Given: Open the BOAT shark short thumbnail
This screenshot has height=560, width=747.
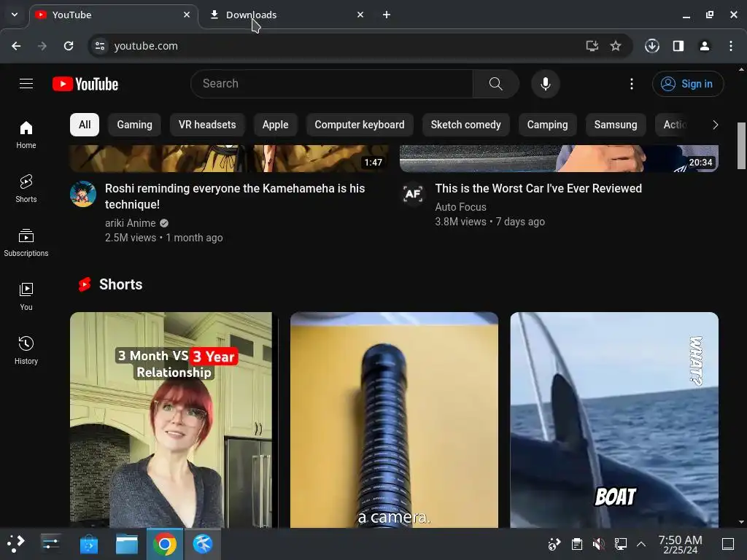Looking at the screenshot, I should click(x=614, y=419).
